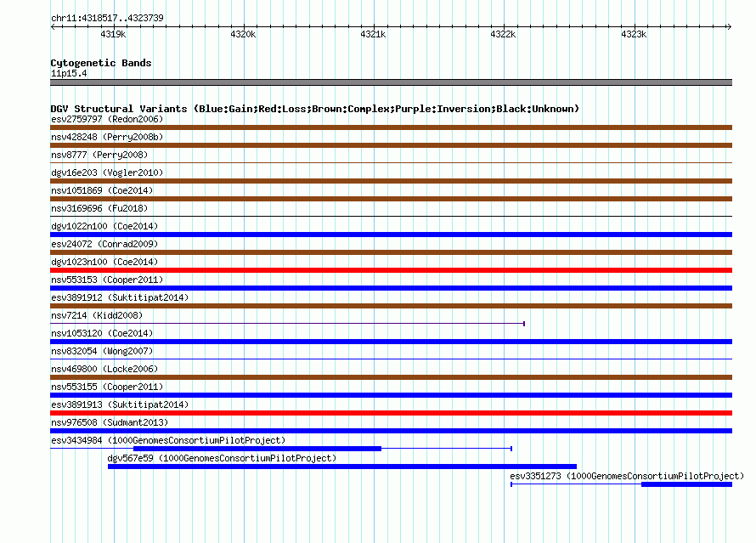This screenshot has width=756, height=543.
Task: Click the dgv1023n100 red loss bar
Action: [x=391, y=270]
